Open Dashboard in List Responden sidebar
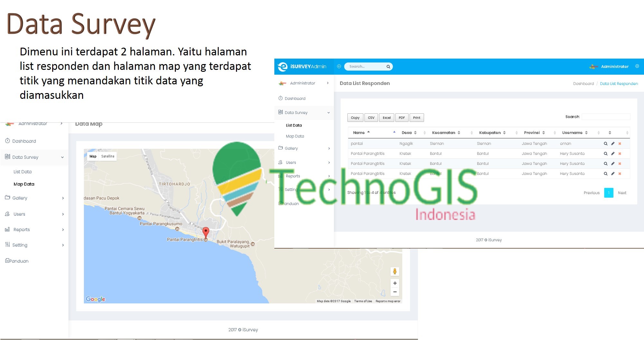644x340 pixels. (x=295, y=99)
